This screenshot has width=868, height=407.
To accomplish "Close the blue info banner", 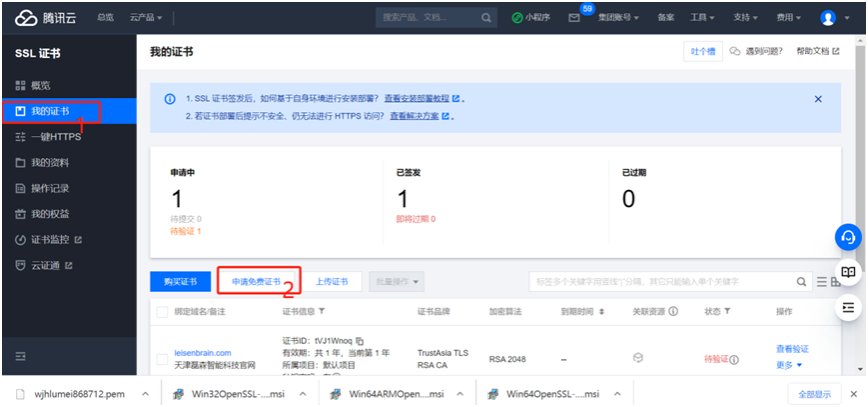I will (818, 99).
